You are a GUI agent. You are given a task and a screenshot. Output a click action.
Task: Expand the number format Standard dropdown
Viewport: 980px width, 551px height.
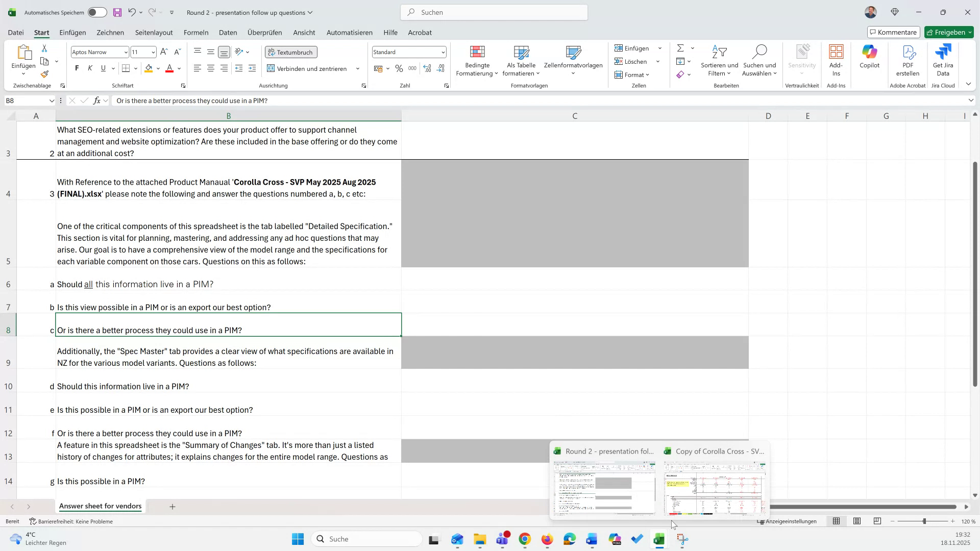click(x=442, y=52)
